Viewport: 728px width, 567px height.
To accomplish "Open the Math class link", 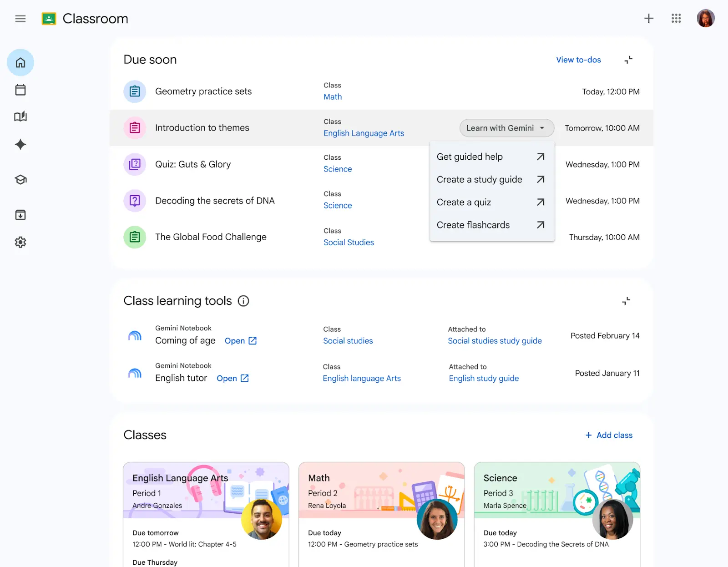I will point(333,97).
